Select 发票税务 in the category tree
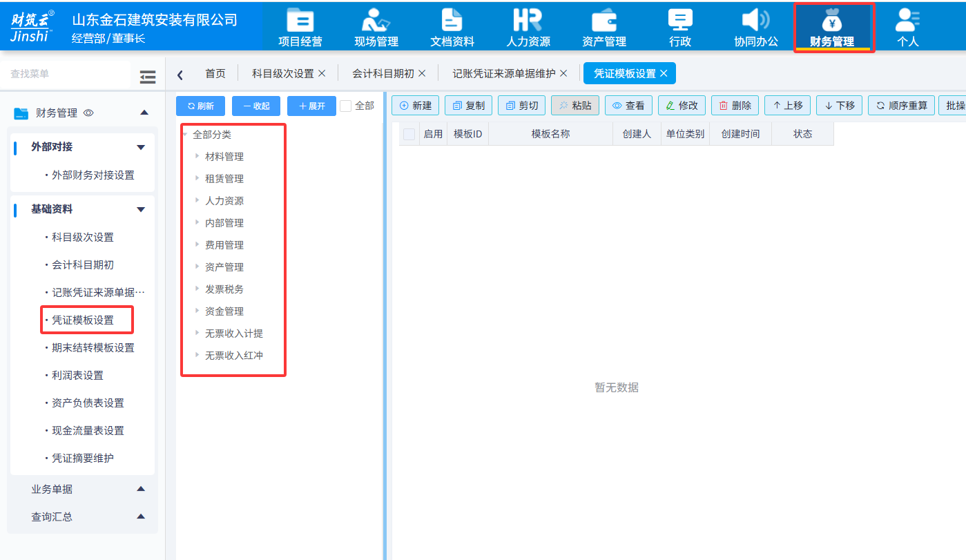The image size is (966, 560). [x=224, y=289]
